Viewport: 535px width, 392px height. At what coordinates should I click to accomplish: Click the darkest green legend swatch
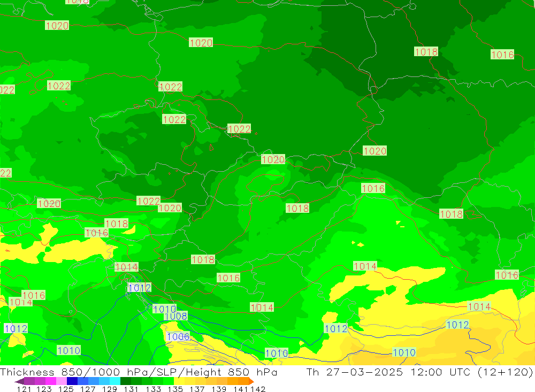[126, 381]
